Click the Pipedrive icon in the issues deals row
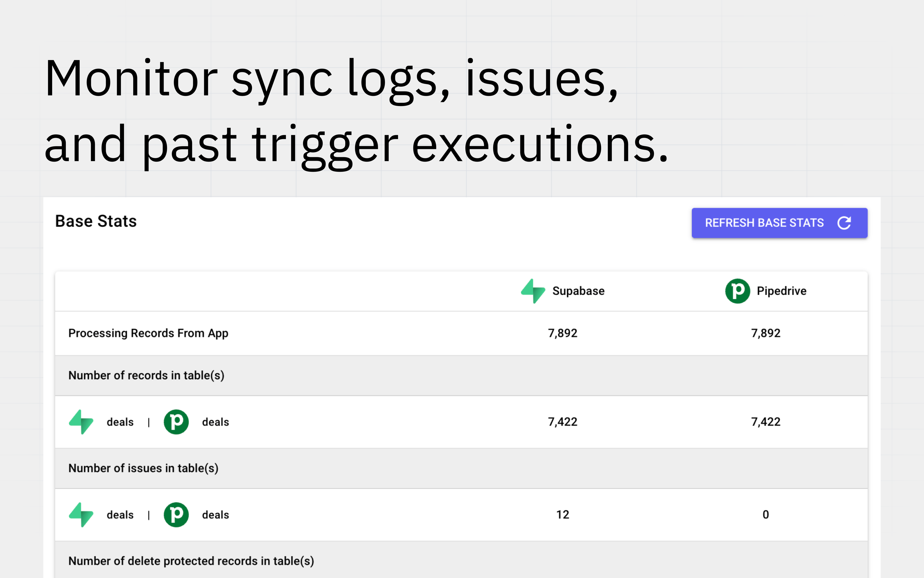This screenshot has width=924, height=578. (x=176, y=515)
